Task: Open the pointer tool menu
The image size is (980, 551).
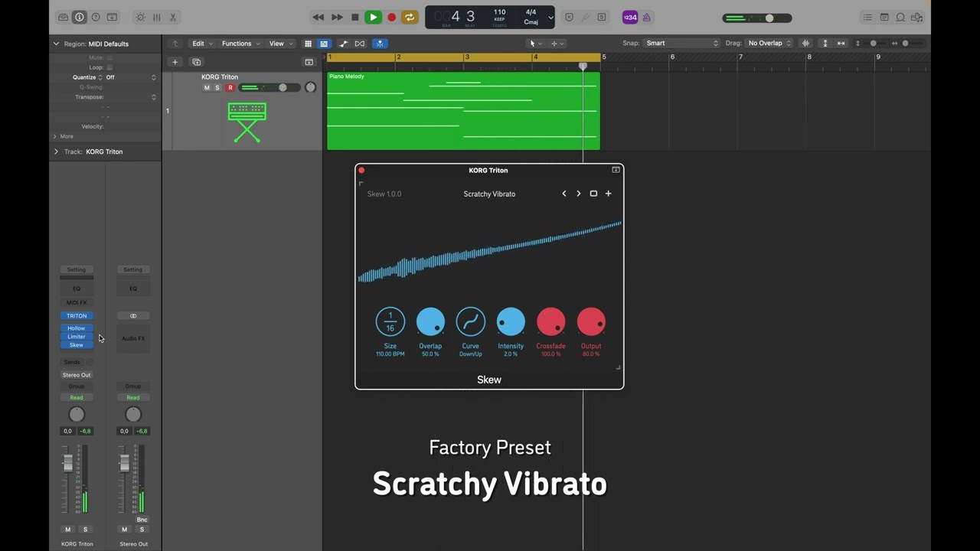Action: point(534,44)
